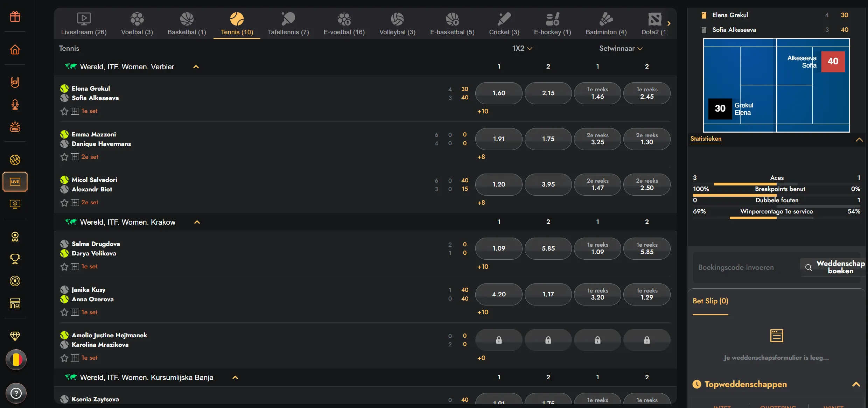868x408 pixels.
Task: Open the Setwinnaar market dropdown
Action: click(x=621, y=48)
